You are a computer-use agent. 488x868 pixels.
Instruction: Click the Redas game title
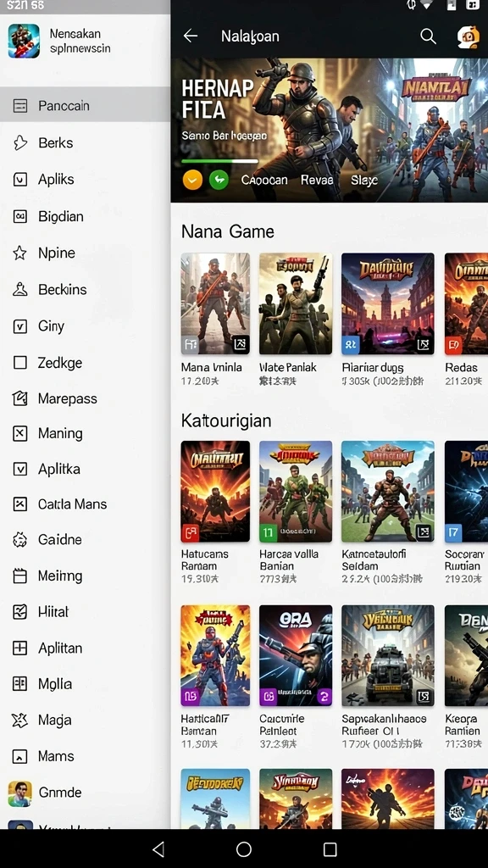tap(461, 368)
